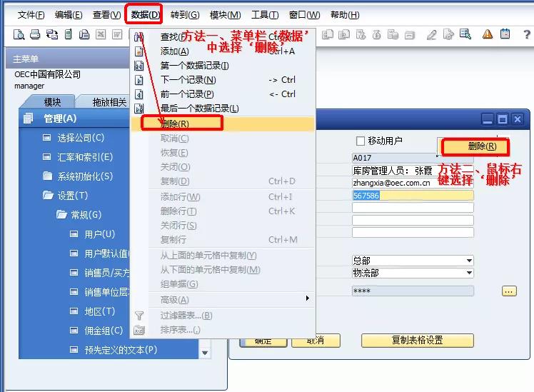Click the Export to Word icon
The height and width of the screenshot is (392, 534).
117,34
